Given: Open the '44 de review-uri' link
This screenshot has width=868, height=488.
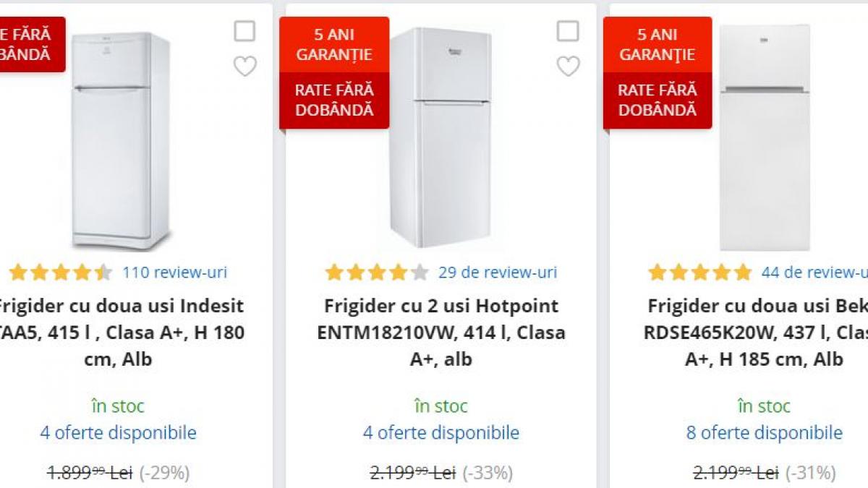Looking at the screenshot, I should 811,273.
